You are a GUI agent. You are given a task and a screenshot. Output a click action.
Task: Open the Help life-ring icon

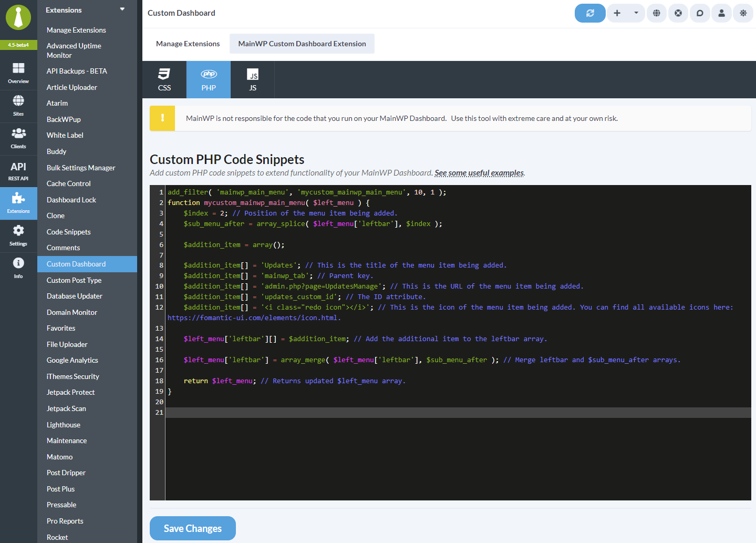pos(678,13)
